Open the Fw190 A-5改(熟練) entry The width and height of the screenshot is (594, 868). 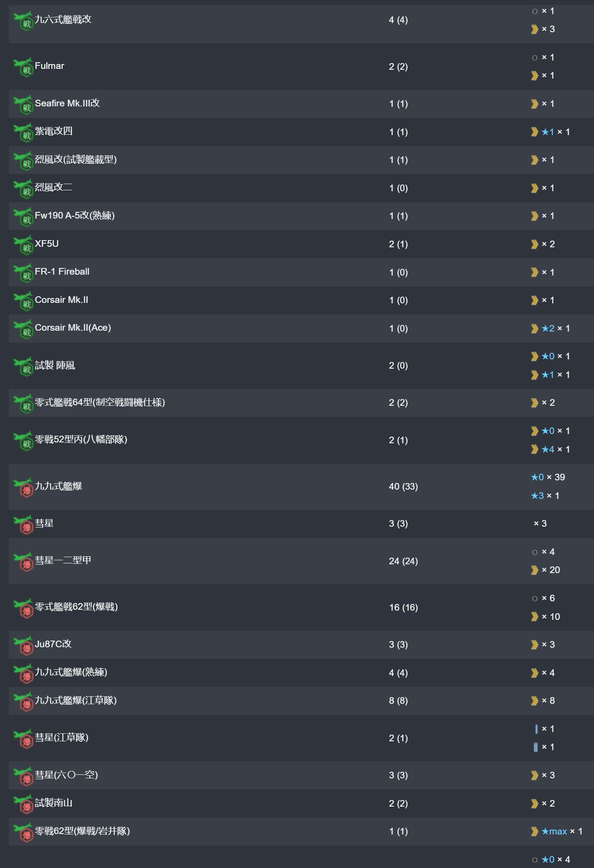coord(75,215)
